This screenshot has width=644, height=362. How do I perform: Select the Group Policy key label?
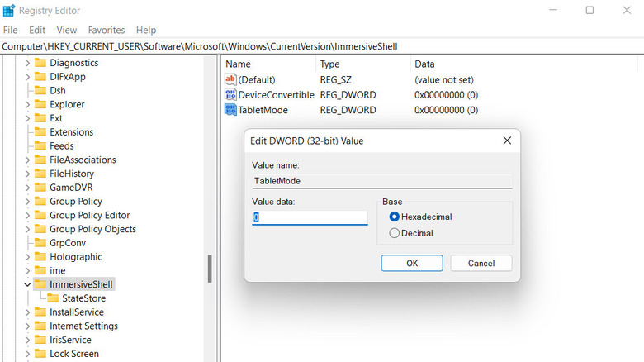tap(76, 201)
